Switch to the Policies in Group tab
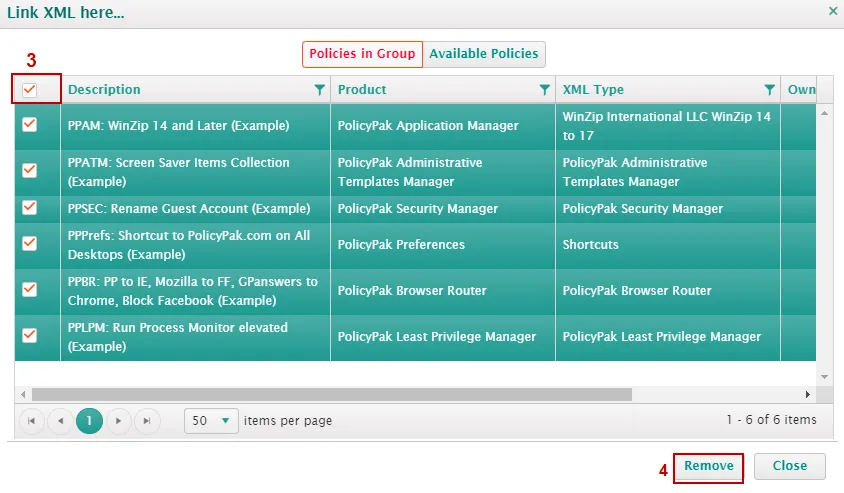844x493 pixels. click(362, 54)
